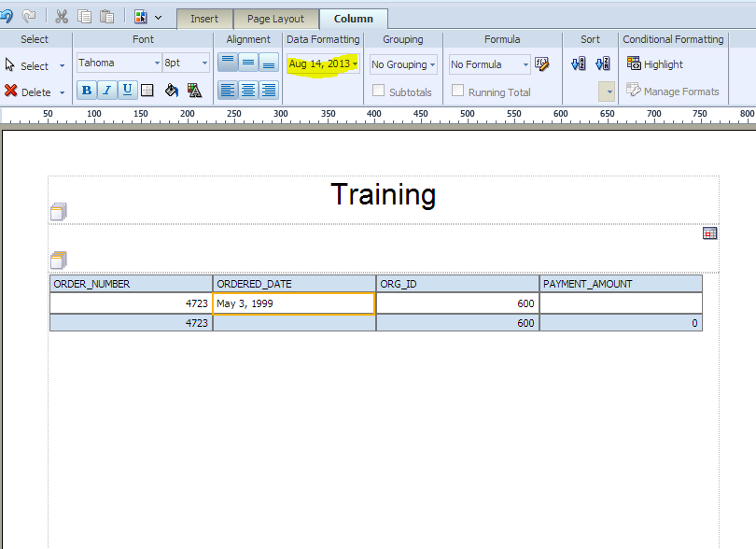Sort column ascending A to Z
This screenshot has height=549, width=756.
coord(579,63)
